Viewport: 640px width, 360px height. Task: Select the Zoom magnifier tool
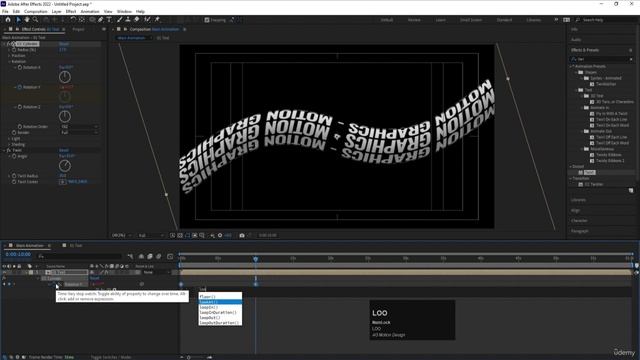(36, 20)
